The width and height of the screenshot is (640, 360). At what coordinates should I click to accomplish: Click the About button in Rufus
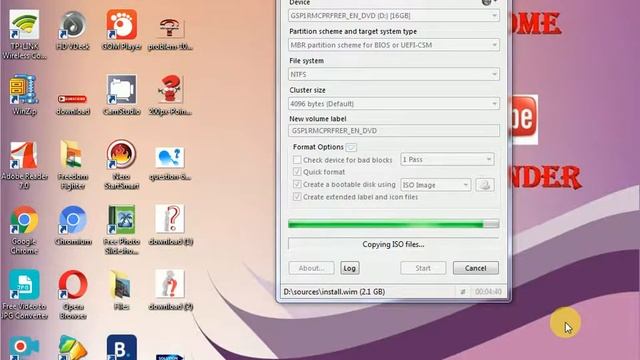[x=311, y=268]
